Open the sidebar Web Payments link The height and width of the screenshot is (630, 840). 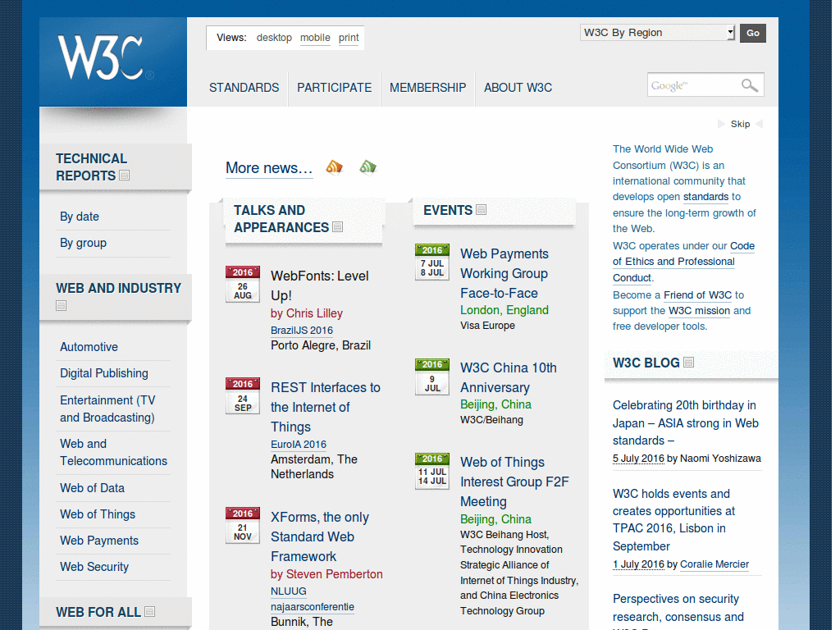[x=99, y=541]
